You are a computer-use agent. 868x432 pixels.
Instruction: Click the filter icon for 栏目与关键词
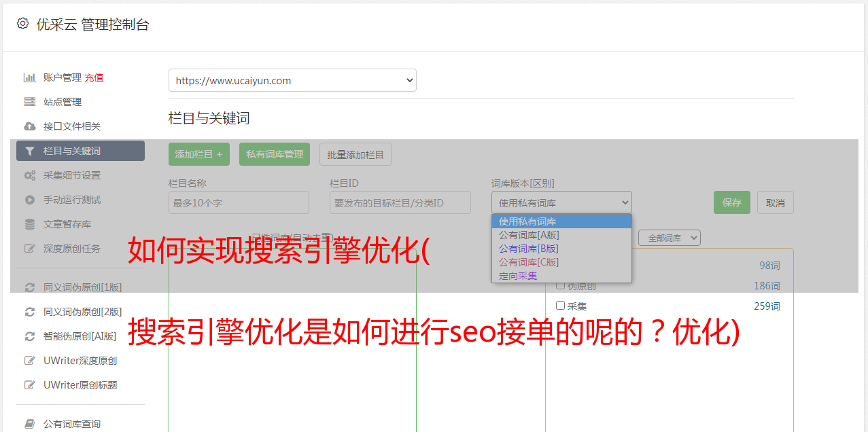29,151
